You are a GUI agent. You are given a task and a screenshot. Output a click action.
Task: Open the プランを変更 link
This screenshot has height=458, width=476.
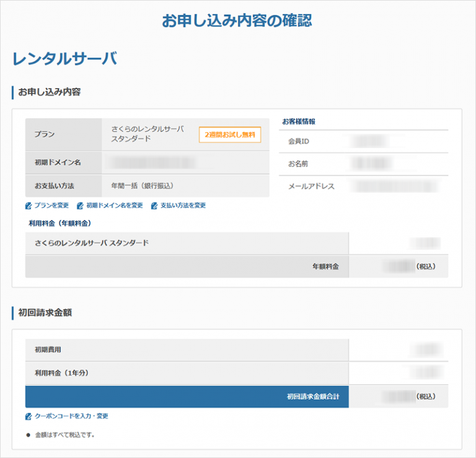click(x=51, y=206)
